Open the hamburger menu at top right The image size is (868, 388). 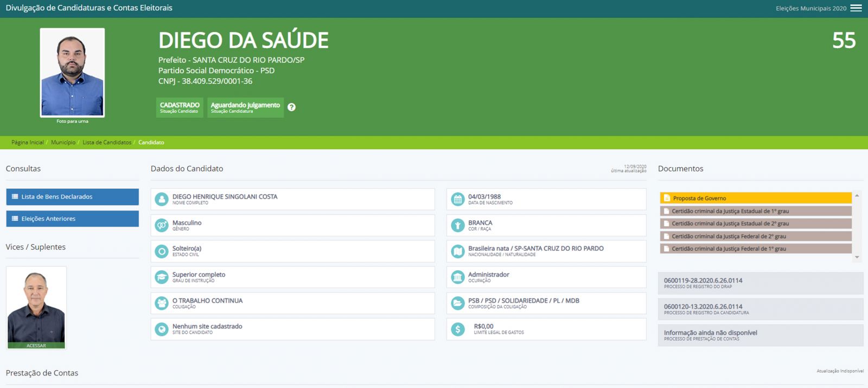coord(856,8)
